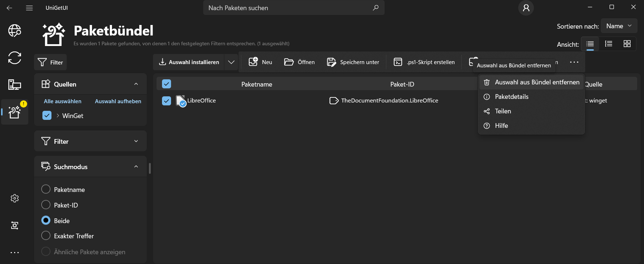Sort by the Paket-ID column header

pos(402,84)
